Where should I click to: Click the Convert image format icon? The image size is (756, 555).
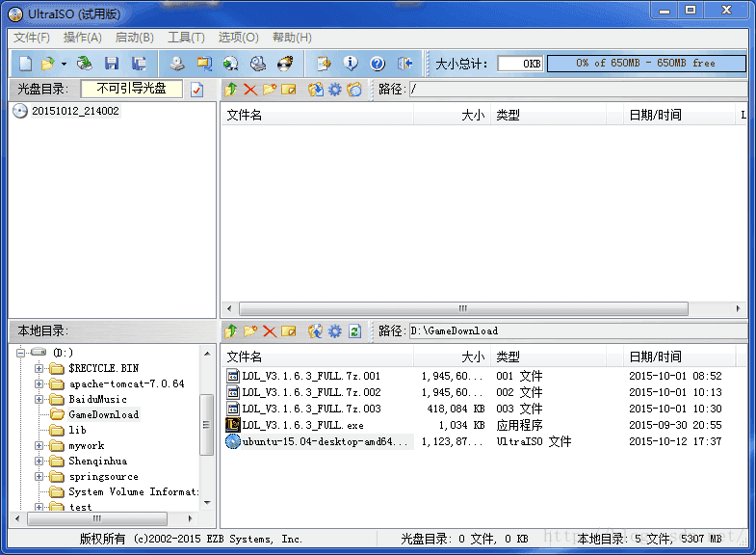204,64
